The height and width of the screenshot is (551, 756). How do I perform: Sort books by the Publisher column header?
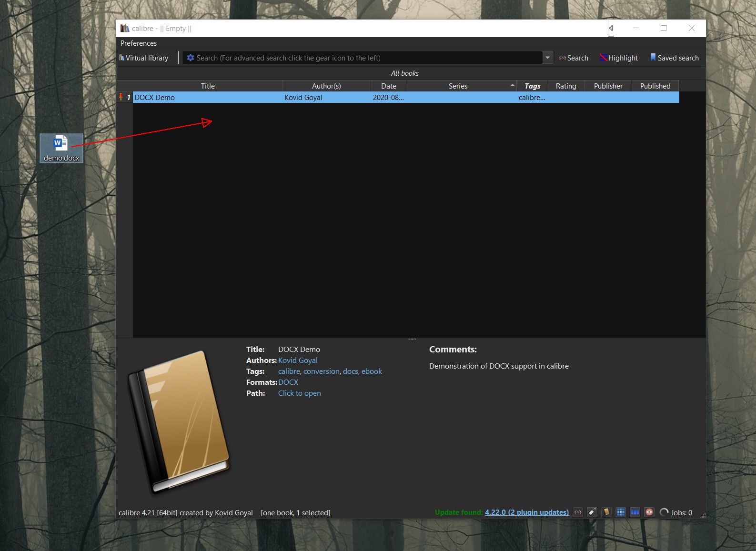click(x=608, y=86)
